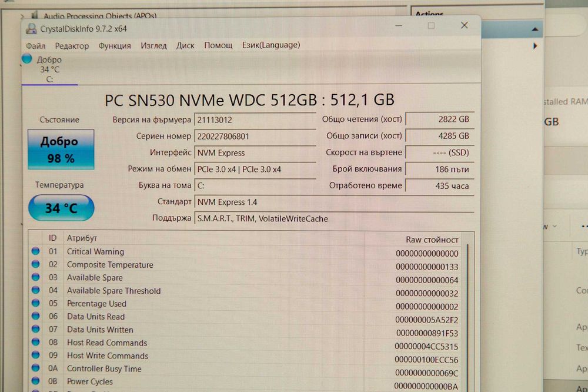Click raw value 000000100ECC56
Viewport: 588px width, 392px height.
[x=426, y=360]
